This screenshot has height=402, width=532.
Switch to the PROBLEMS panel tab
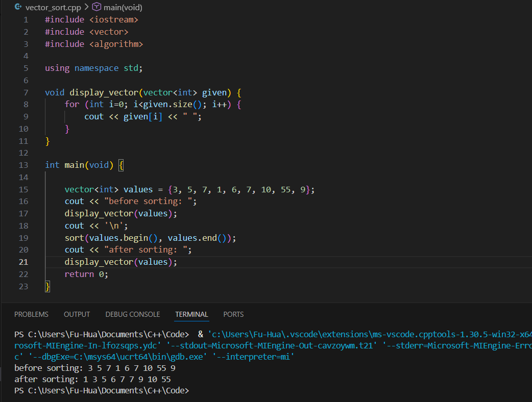31,314
